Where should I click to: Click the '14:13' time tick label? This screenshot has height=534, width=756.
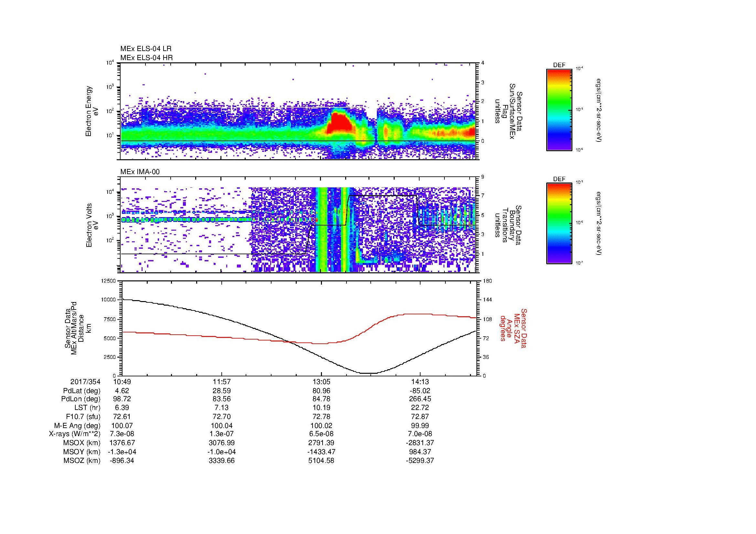tap(420, 382)
